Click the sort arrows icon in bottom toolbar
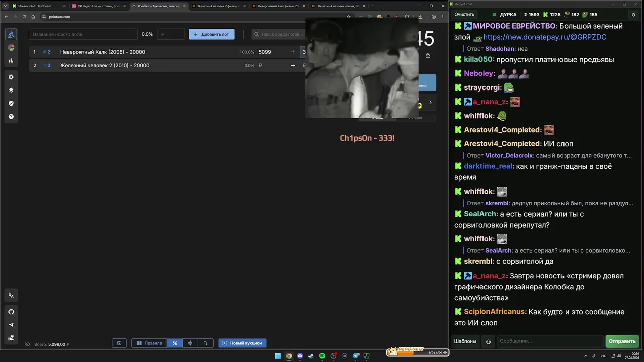This screenshot has width=644, height=362. (x=206, y=343)
